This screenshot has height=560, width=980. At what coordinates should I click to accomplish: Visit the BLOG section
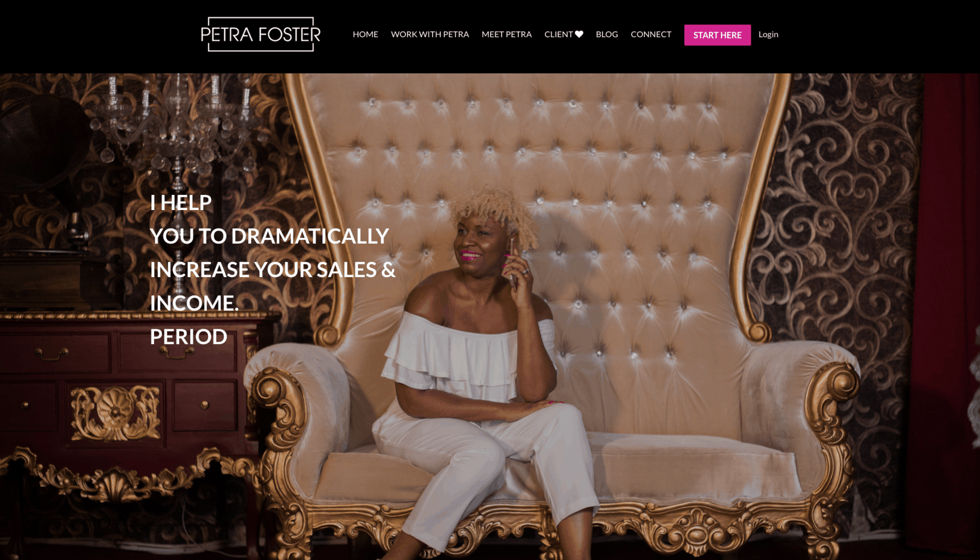tap(607, 34)
